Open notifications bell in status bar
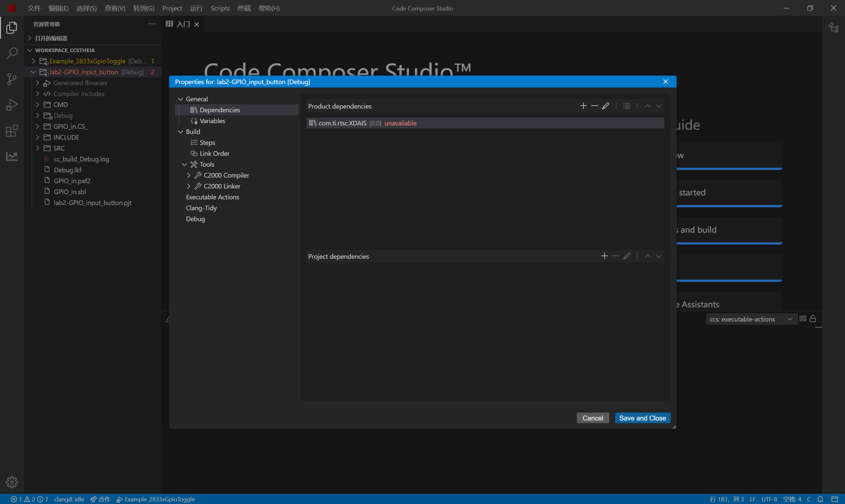The image size is (845, 504). pyautogui.click(x=820, y=499)
